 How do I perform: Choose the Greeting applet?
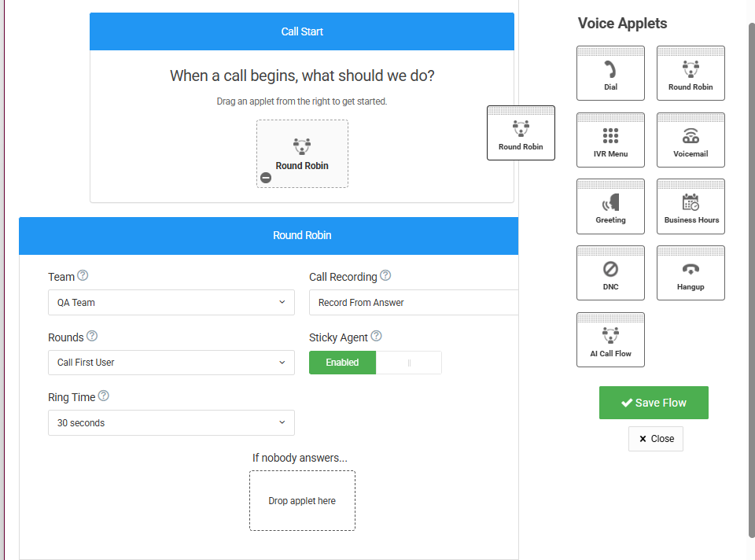(x=610, y=206)
